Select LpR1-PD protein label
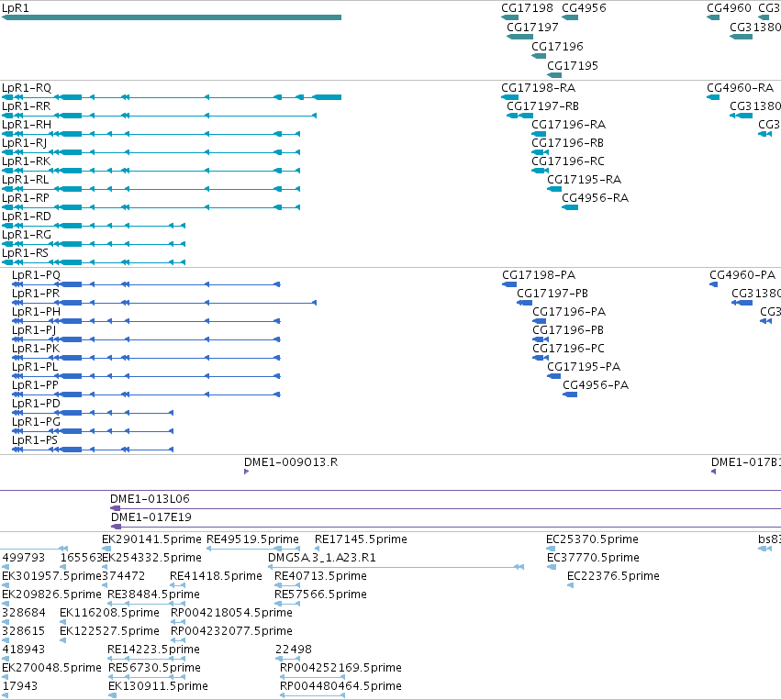Viewport: 781px width, 700px height. tap(36, 404)
